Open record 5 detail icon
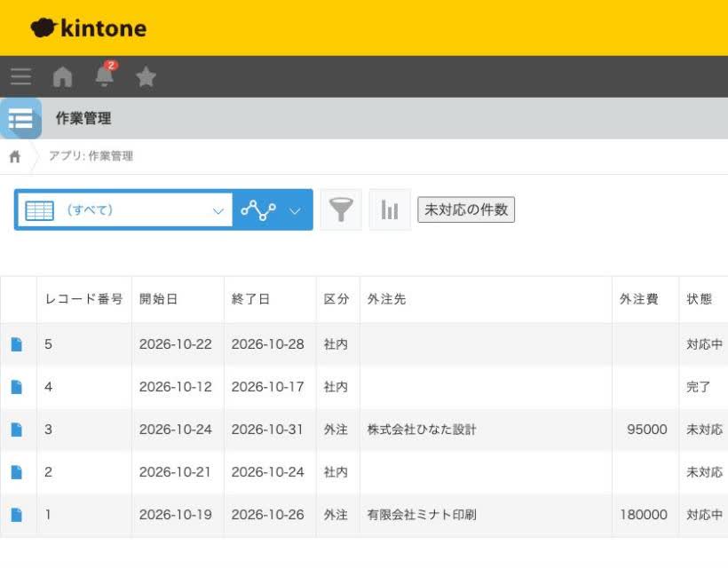Viewport: 728px width, 568px height. (17, 344)
